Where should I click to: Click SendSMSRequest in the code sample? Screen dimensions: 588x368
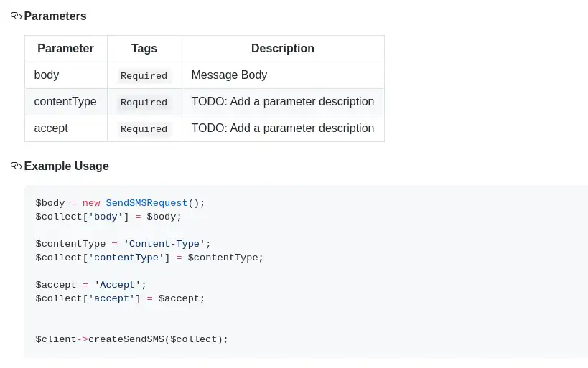[146, 203]
